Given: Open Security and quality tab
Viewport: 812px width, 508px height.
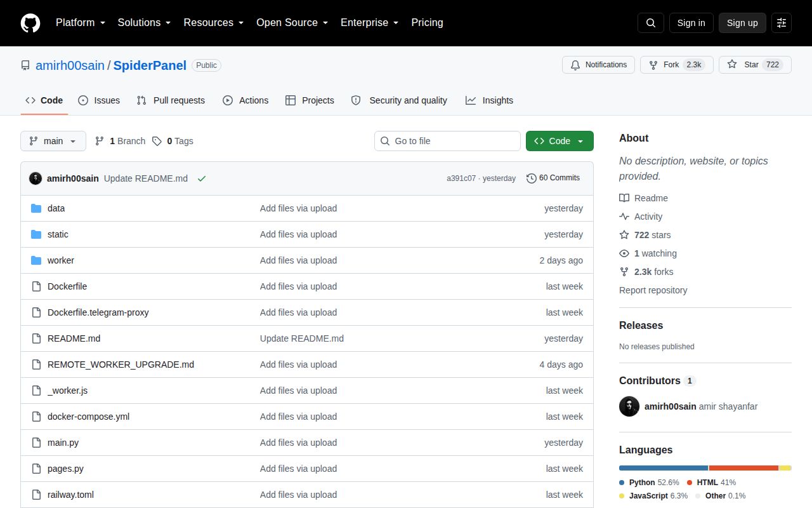Looking at the screenshot, I should (399, 100).
